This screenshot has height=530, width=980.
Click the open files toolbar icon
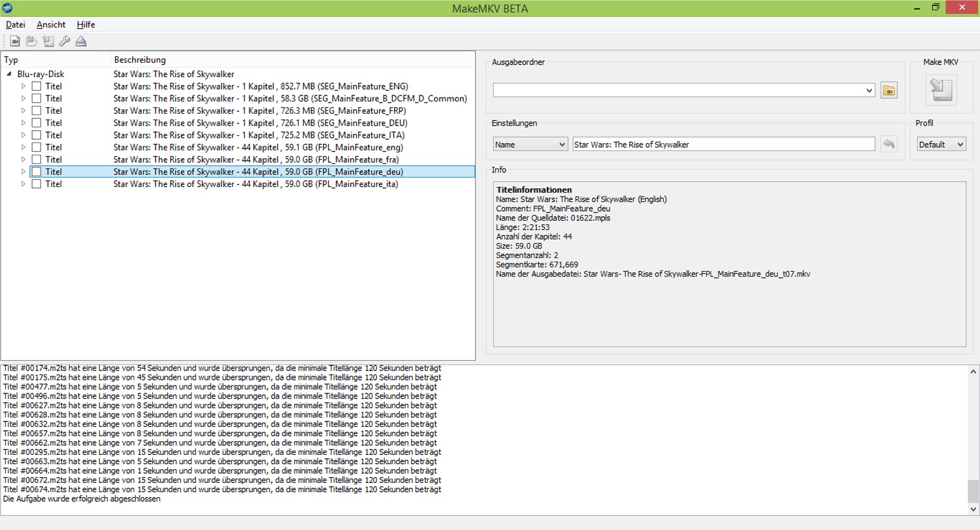(x=15, y=42)
